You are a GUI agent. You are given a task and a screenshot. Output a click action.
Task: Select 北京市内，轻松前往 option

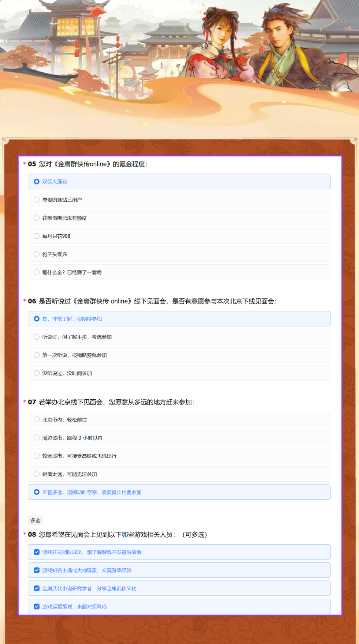coord(179,420)
